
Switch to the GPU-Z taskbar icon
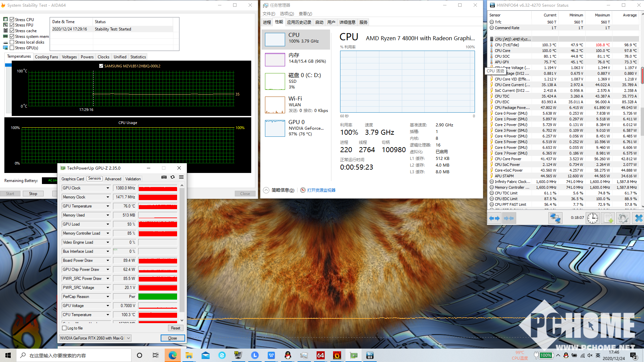coord(354,355)
